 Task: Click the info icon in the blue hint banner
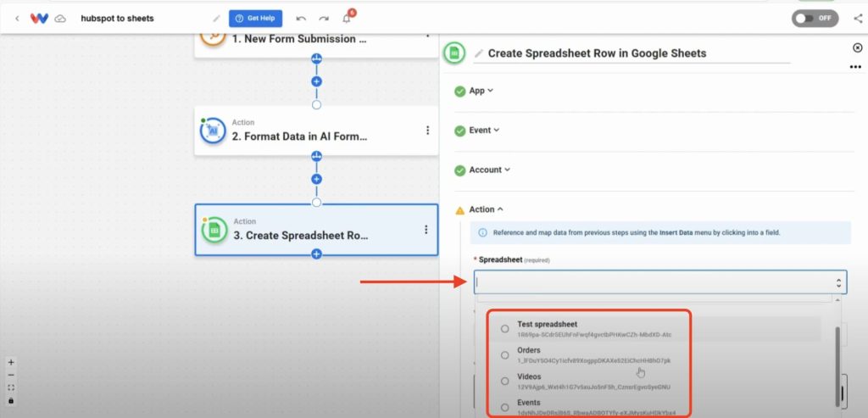pyautogui.click(x=482, y=233)
